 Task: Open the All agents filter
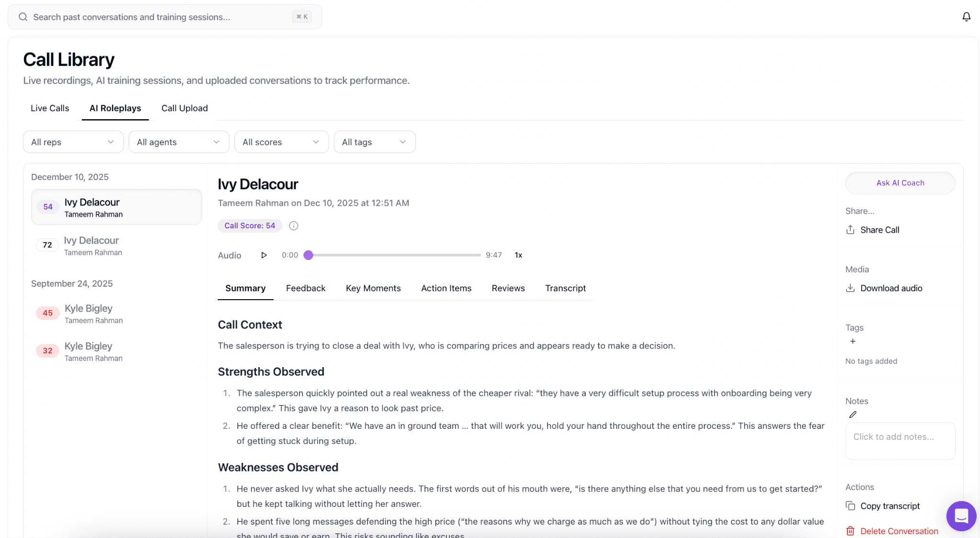click(178, 142)
